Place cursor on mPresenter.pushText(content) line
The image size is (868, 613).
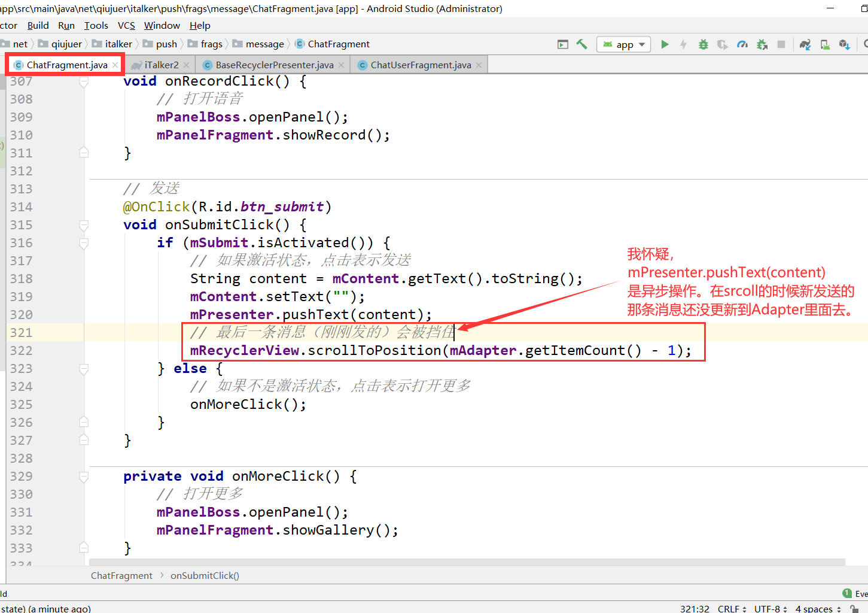pyautogui.click(x=310, y=315)
